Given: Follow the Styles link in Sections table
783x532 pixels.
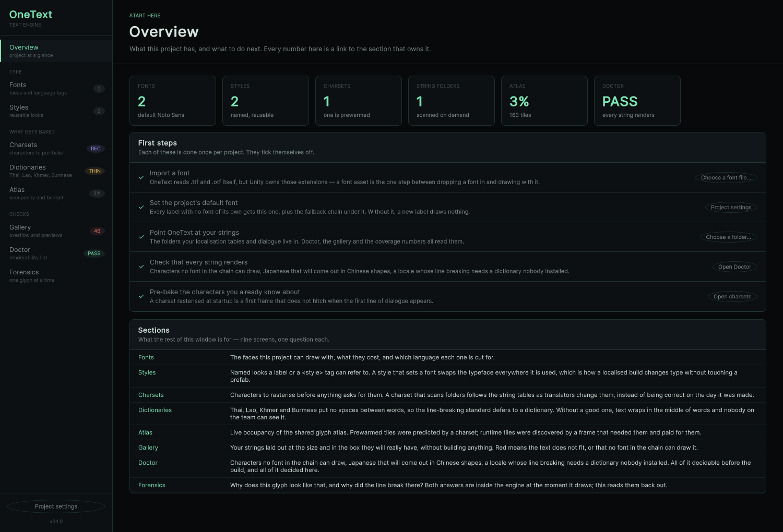Looking at the screenshot, I should click(x=147, y=373).
